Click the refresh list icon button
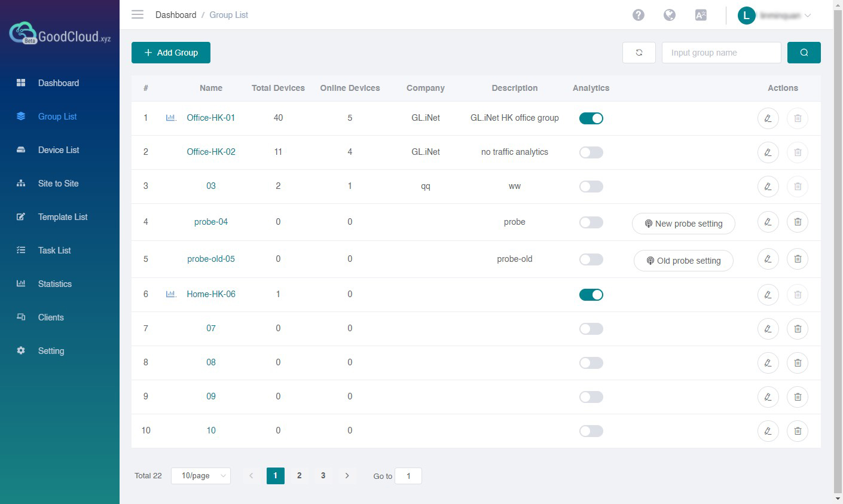The height and width of the screenshot is (504, 843). (639, 53)
